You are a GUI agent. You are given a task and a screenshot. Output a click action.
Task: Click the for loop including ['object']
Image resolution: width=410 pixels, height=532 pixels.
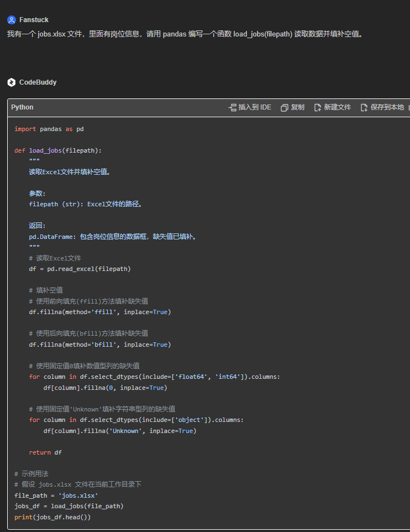[136, 420]
